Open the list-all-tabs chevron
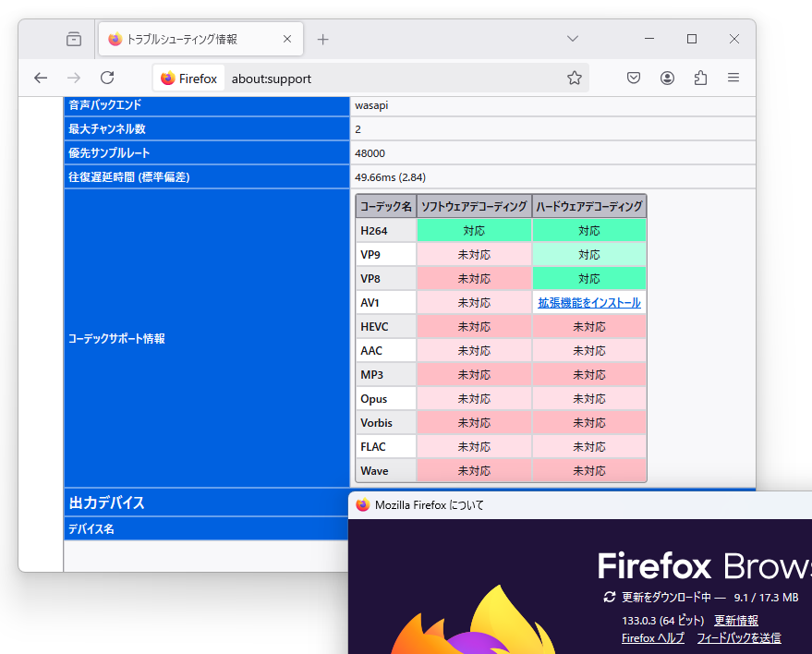Image resolution: width=812 pixels, height=654 pixels. [572, 39]
